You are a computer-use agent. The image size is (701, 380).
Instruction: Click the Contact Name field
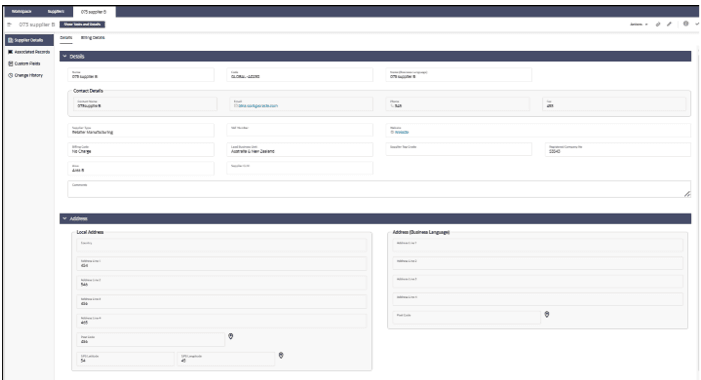(x=145, y=104)
